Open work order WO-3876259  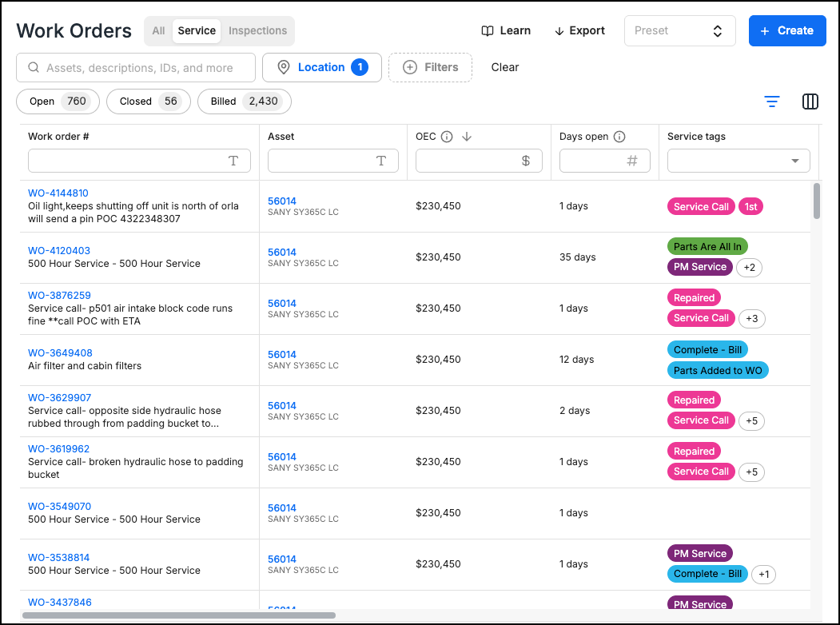pos(59,295)
